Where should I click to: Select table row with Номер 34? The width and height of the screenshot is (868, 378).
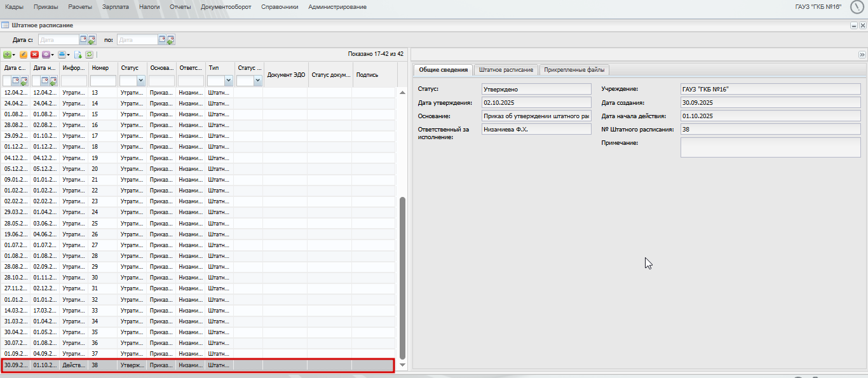click(198, 321)
